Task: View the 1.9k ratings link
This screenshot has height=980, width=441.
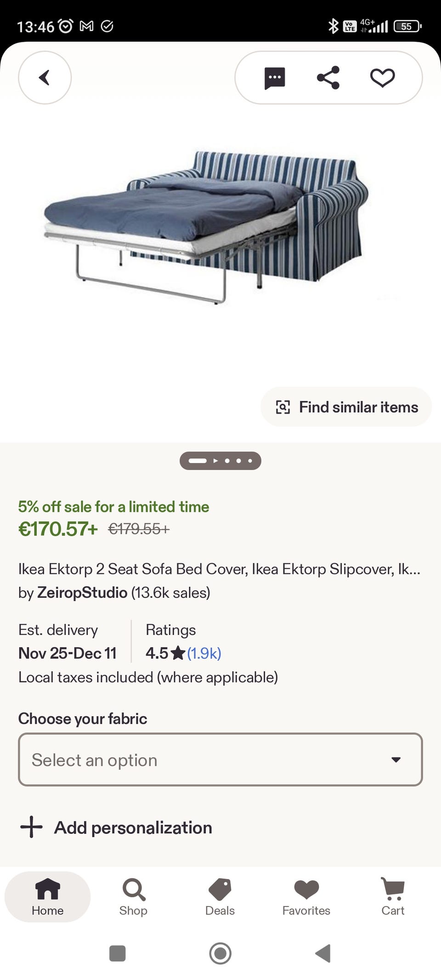Action: point(204,653)
